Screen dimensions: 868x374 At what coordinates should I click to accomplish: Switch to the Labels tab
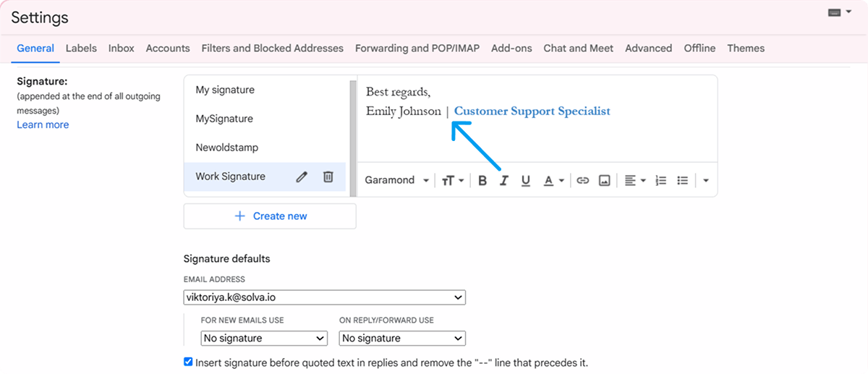point(81,48)
